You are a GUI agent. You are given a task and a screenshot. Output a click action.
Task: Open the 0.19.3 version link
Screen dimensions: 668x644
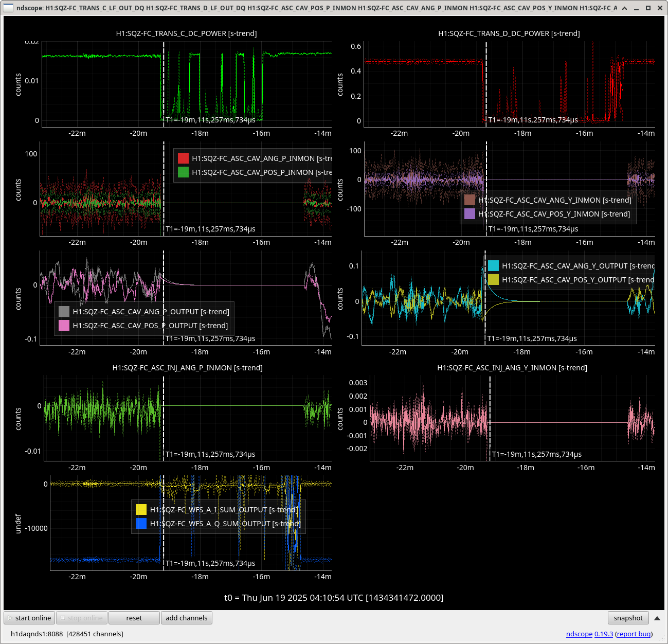coord(604,634)
